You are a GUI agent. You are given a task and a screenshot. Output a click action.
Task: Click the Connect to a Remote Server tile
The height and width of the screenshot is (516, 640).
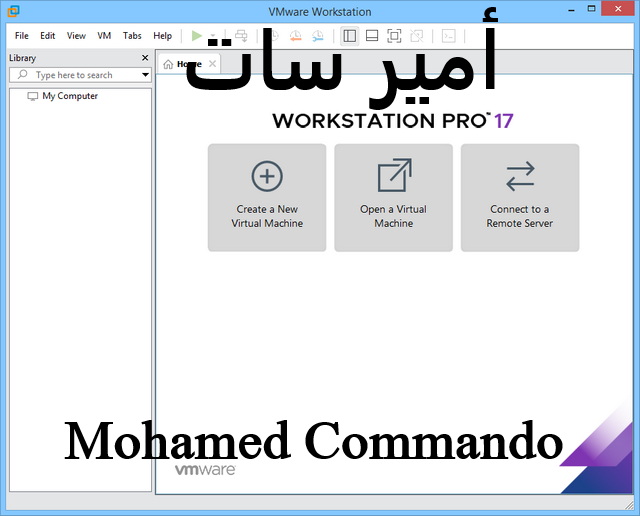click(x=519, y=198)
